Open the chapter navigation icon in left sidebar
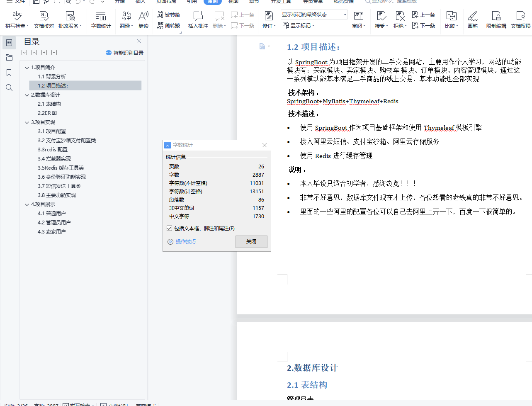The width and height of the screenshot is (532, 406). coord(9,58)
